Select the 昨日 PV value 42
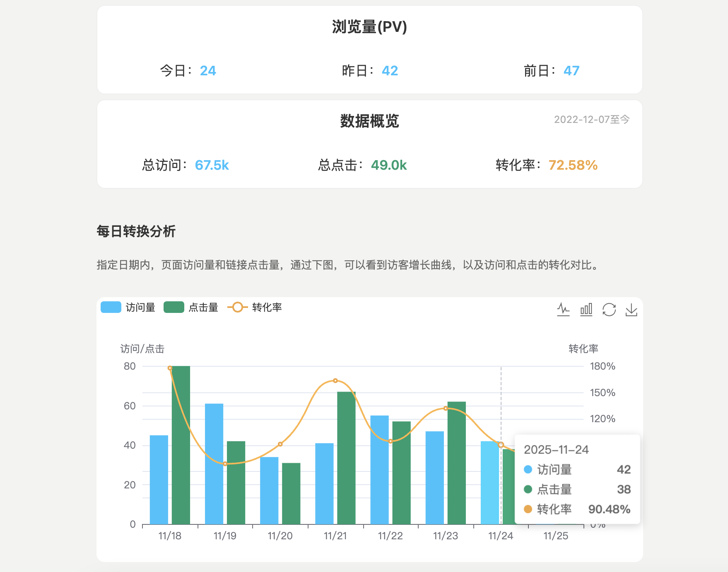 (390, 71)
